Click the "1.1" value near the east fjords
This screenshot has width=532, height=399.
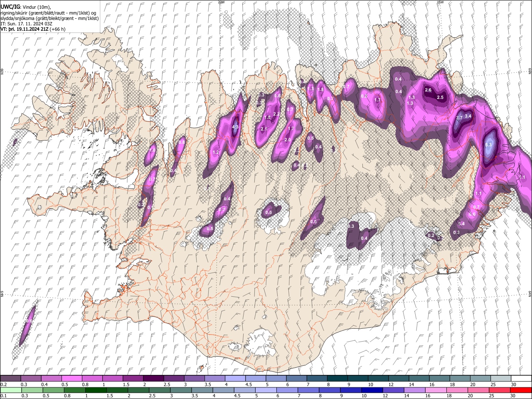click(x=478, y=193)
